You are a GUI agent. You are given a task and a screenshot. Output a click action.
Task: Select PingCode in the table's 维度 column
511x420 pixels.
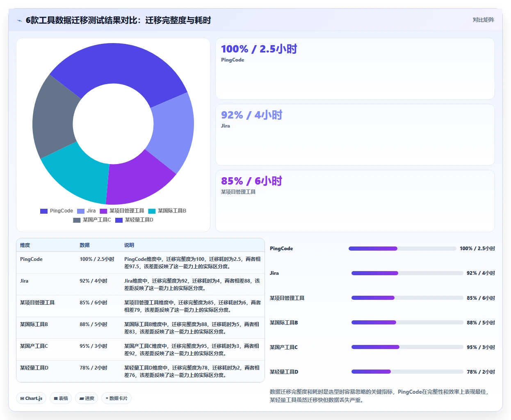coord(31,259)
